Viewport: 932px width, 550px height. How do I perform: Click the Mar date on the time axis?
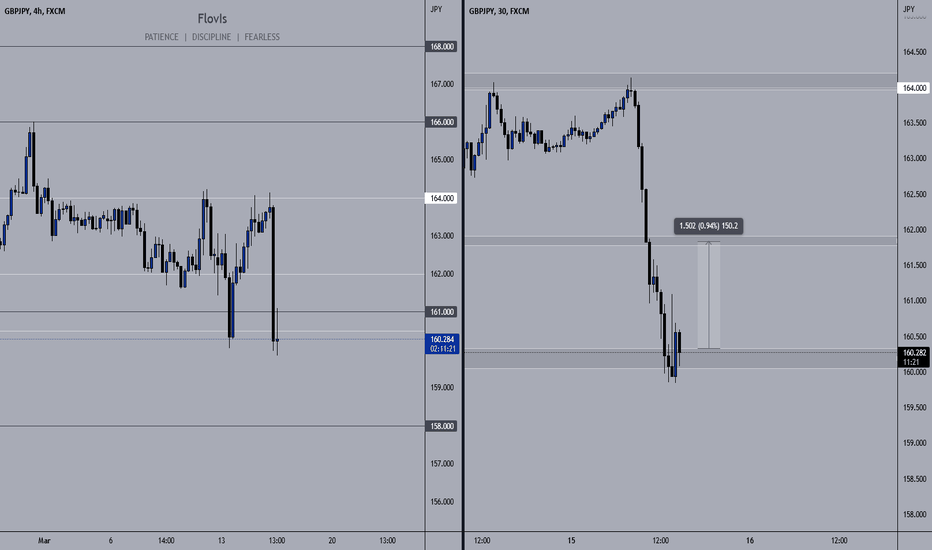pyautogui.click(x=44, y=540)
